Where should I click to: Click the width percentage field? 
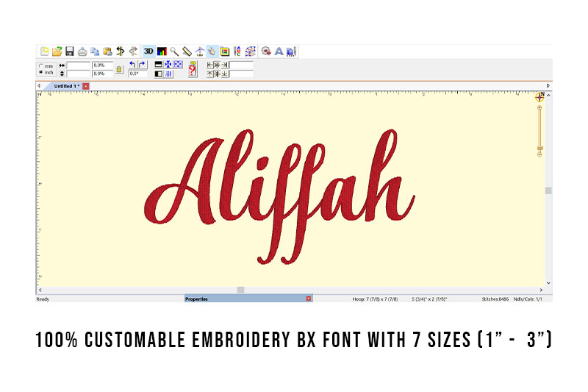pyautogui.click(x=102, y=65)
